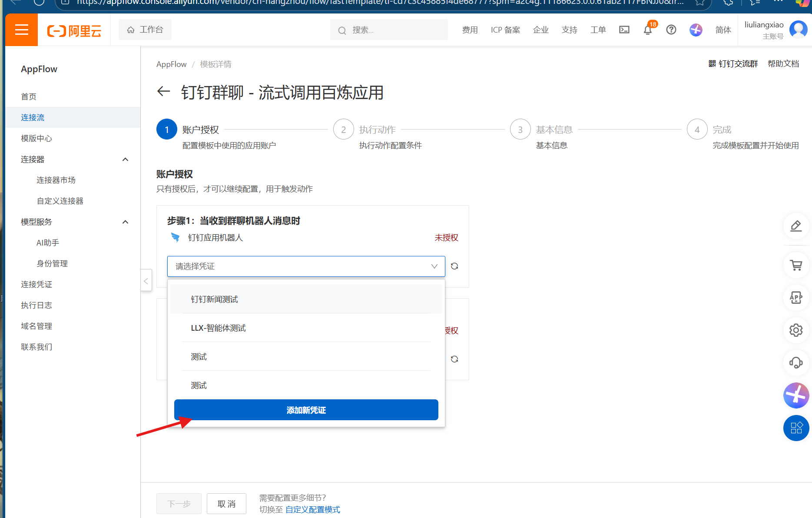Select the first 测试 credential option

pos(306,356)
